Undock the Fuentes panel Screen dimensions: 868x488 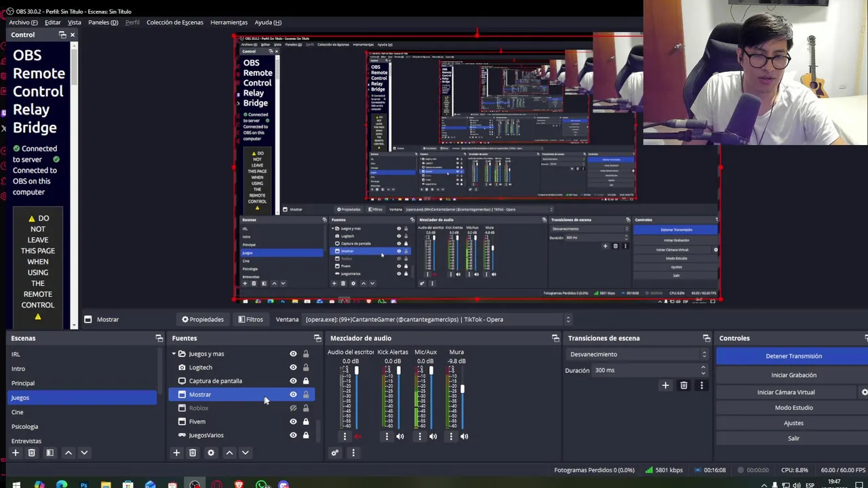coord(317,338)
